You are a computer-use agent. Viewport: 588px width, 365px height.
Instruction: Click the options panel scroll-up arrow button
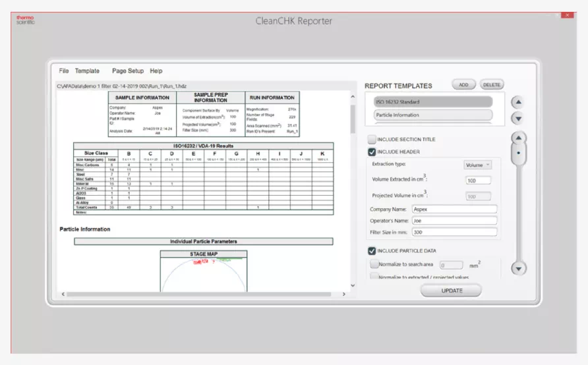tap(519, 138)
